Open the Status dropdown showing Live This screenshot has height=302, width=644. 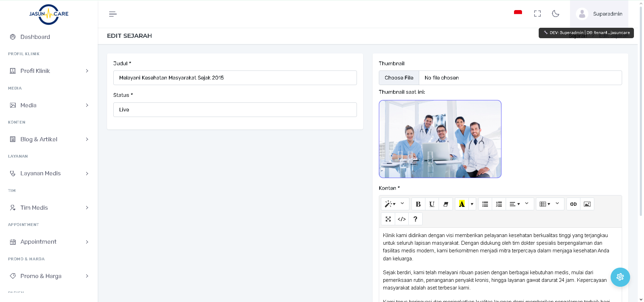tap(235, 110)
